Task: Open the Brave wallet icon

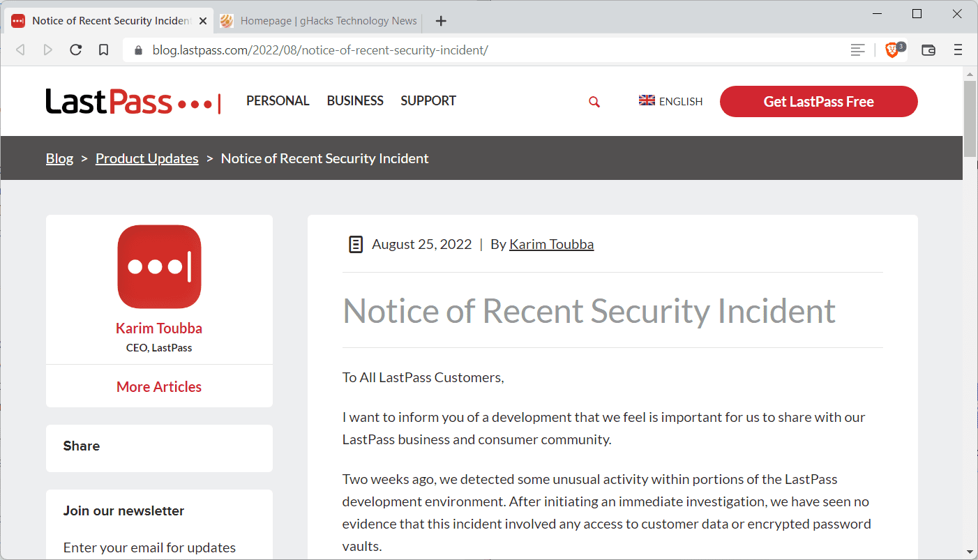Action: click(928, 50)
